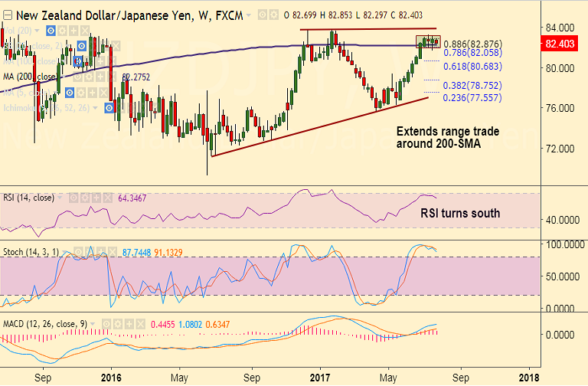Screen dimensions: 588x386
Task: Open MA (200, close) settings gear
Action: pos(89,77)
